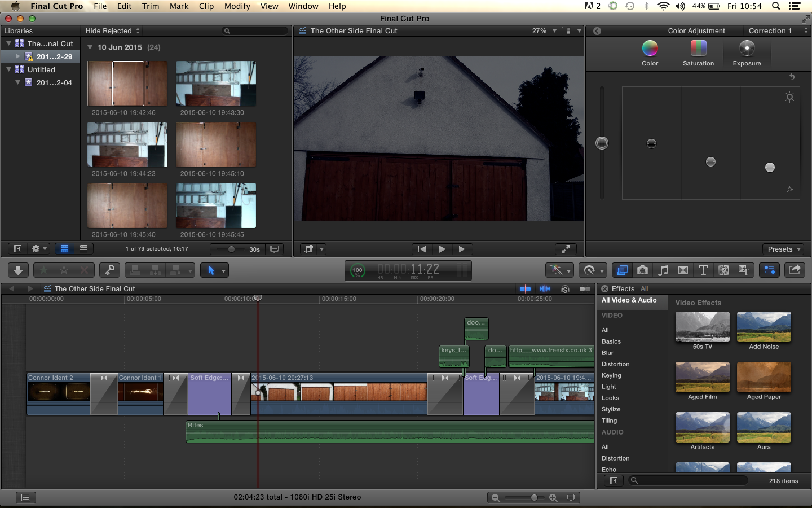Open the Clip menu

tap(206, 6)
